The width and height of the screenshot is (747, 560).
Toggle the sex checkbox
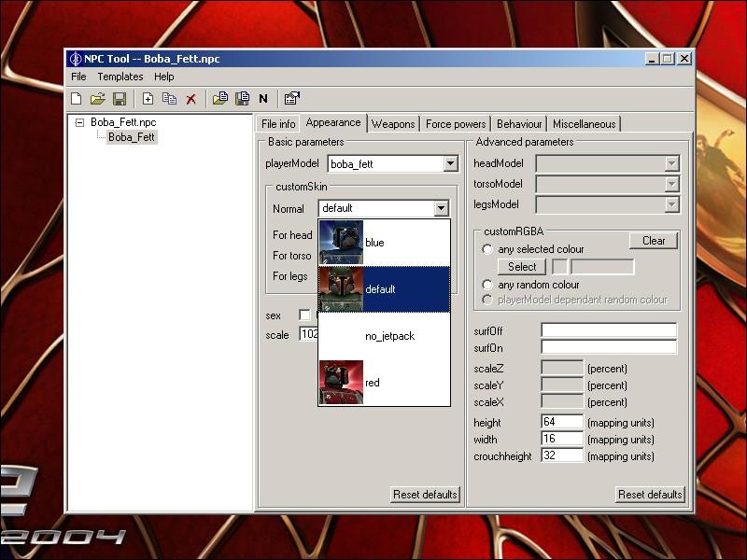[x=304, y=315]
